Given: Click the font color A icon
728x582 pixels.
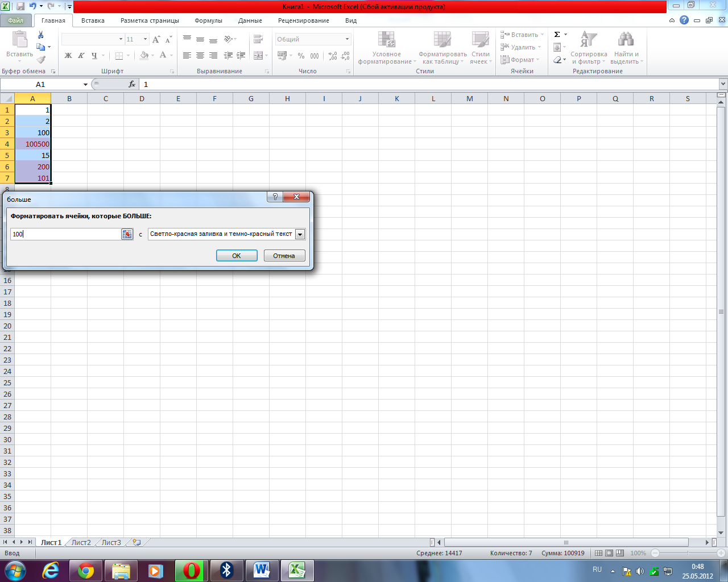Looking at the screenshot, I should click(x=163, y=55).
